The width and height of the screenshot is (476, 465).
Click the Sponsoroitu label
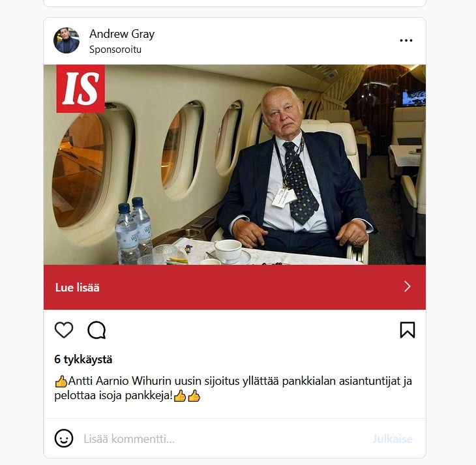(x=115, y=50)
